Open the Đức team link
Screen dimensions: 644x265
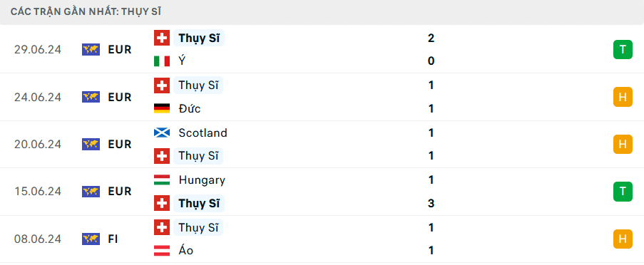tap(190, 109)
